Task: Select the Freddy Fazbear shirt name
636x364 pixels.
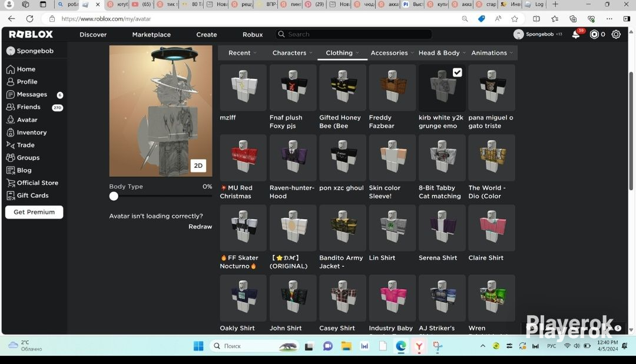Action: pyautogui.click(x=381, y=122)
